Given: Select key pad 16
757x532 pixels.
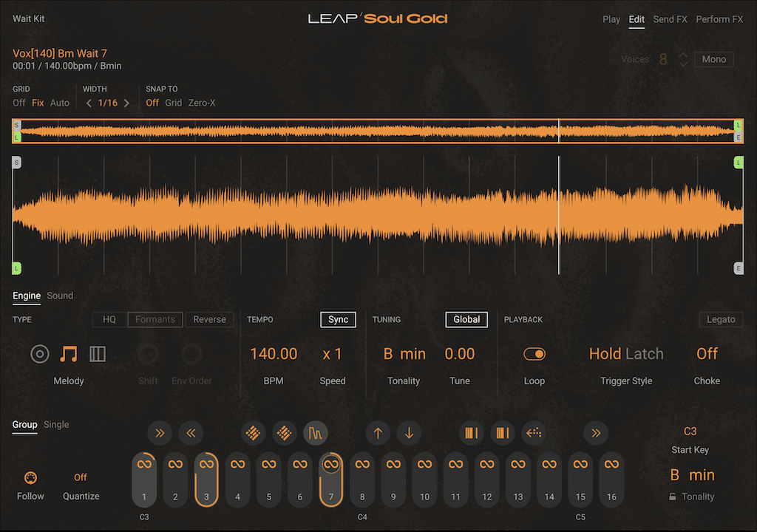Looking at the screenshot, I should (611, 480).
